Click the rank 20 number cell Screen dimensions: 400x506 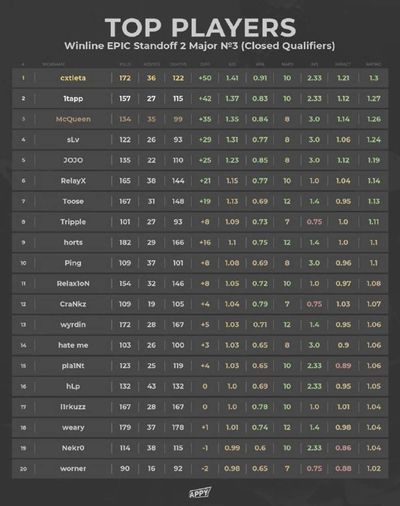click(23, 469)
